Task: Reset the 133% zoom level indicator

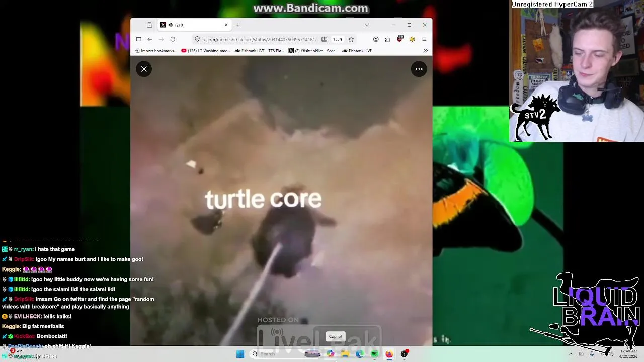Action: coord(338,39)
